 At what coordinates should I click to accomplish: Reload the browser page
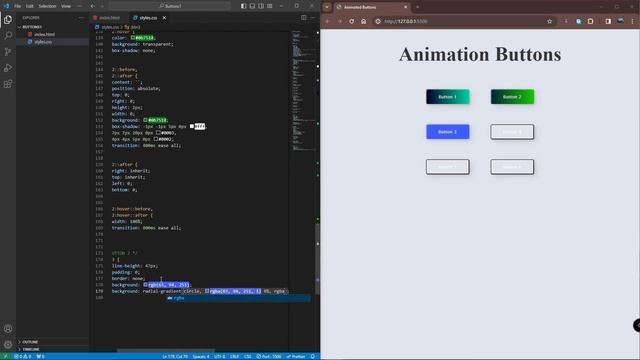(351, 21)
